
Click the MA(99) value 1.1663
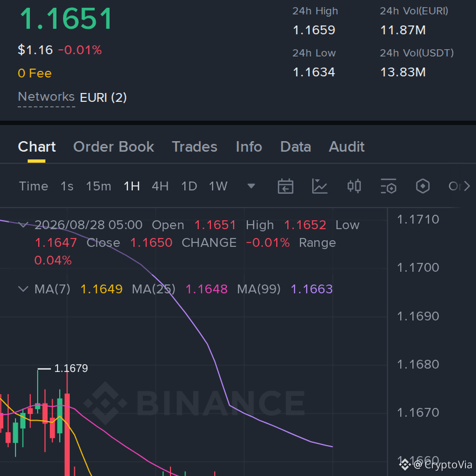[312, 289]
